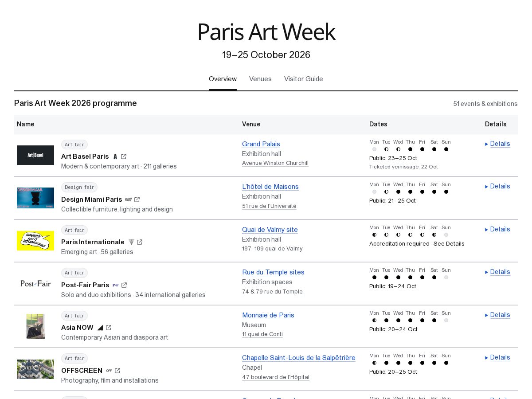Switch to the Venues tab
Viewport: 532px width, 399px height.
point(260,79)
